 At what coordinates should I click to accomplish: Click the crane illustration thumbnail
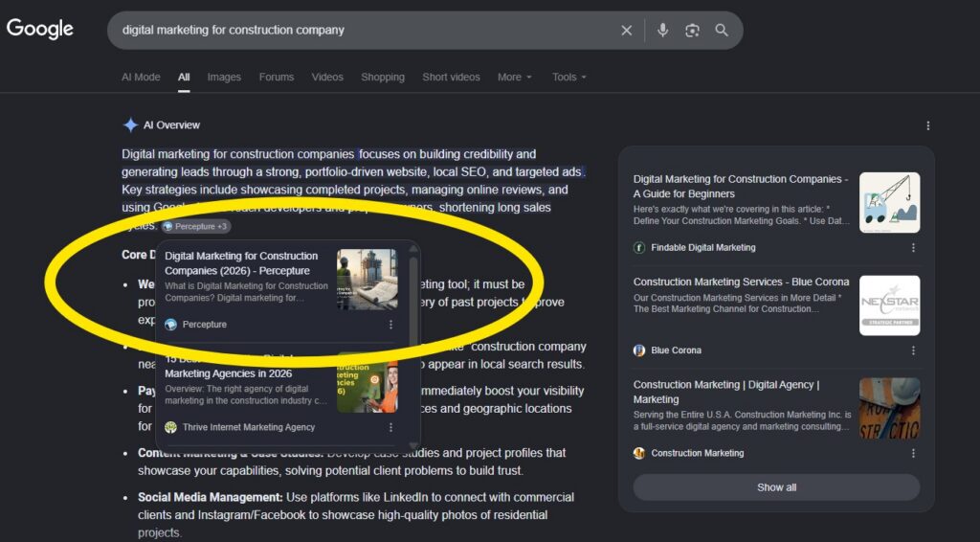pos(889,203)
